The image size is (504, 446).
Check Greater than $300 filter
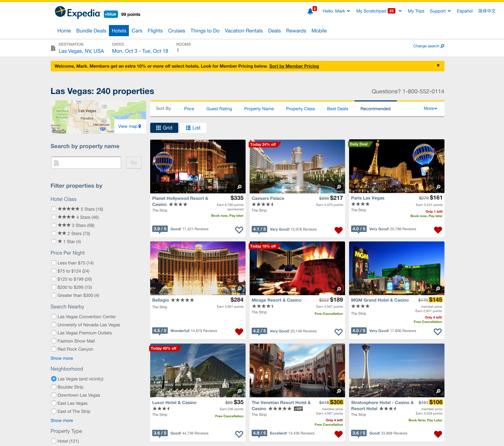(x=54, y=295)
